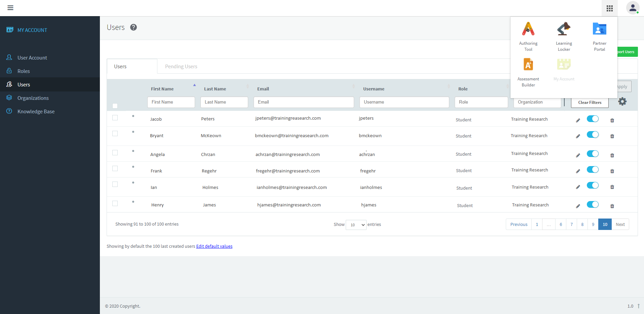Edit Bryant McKeown with pencil icon
The height and width of the screenshot is (314, 644).
578,136
